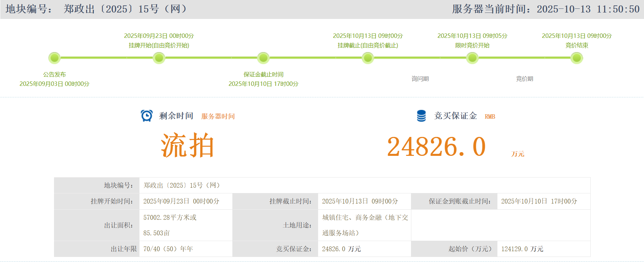Image resolution: width=644 pixels, height=262 pixels.
Task: Click the large orange 24826.0 deposit amount
Action: click(436, 147)
